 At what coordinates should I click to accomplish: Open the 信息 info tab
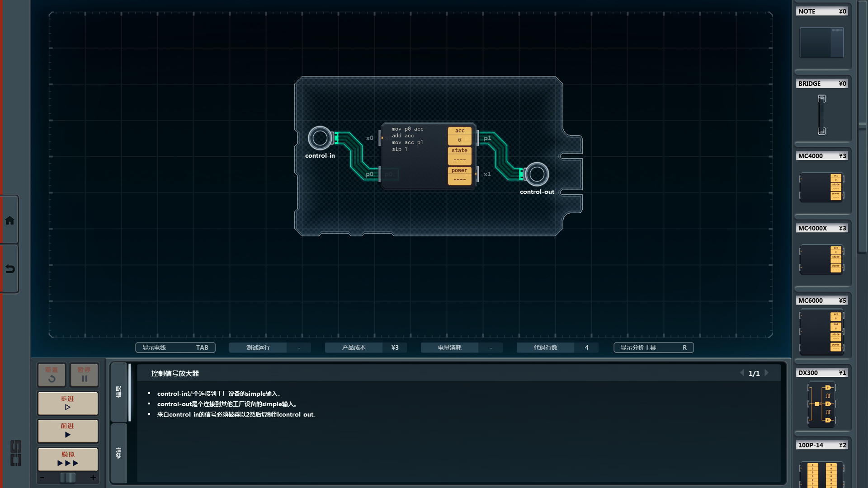click(118, 391)
